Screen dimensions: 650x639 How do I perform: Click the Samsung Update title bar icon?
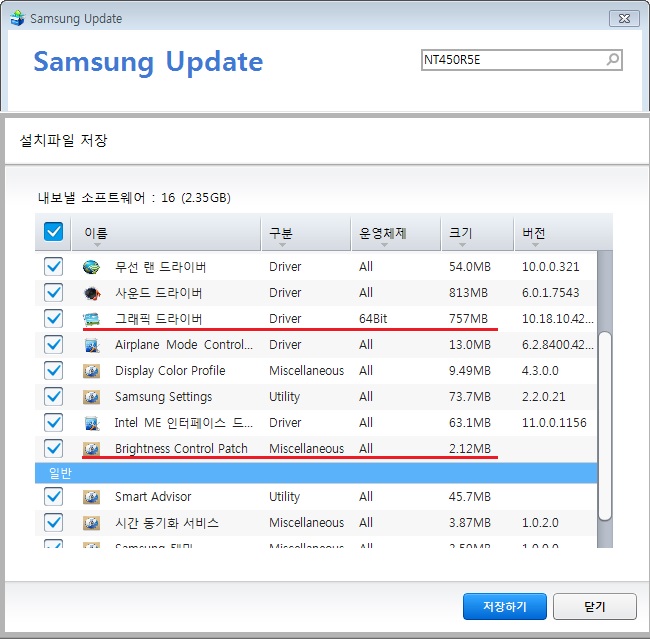coord(17,18)
